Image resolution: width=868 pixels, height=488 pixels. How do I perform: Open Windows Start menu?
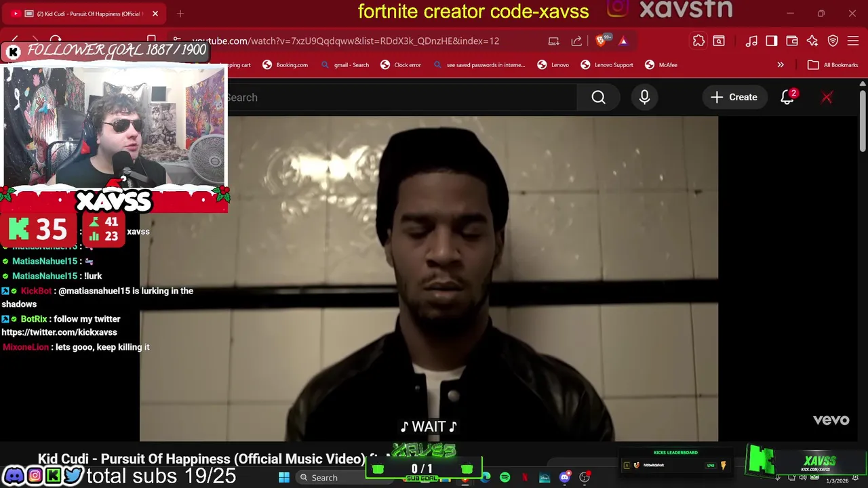(x=284, y=478)
